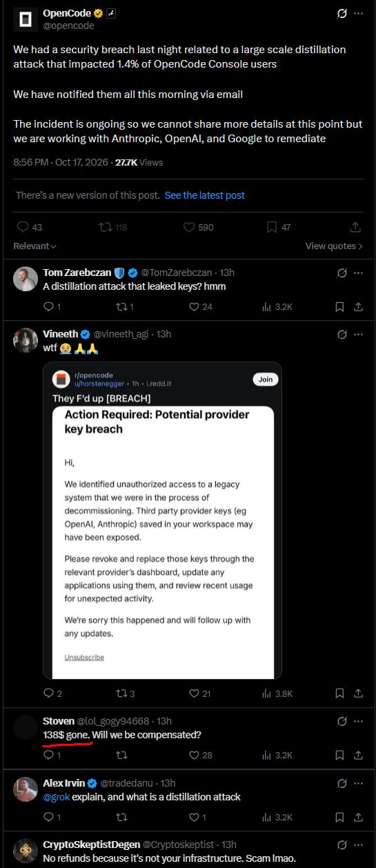Share the OpenCode main post

click(356, 227)
